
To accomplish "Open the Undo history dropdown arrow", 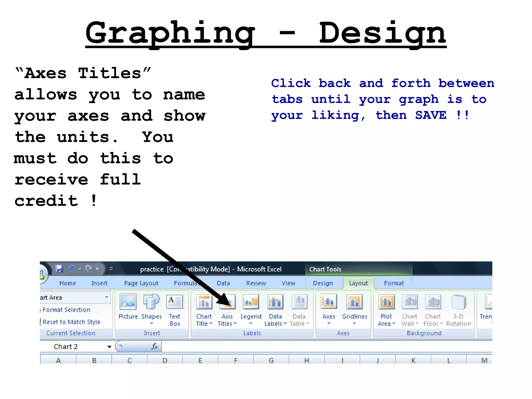I will point(79,269).
